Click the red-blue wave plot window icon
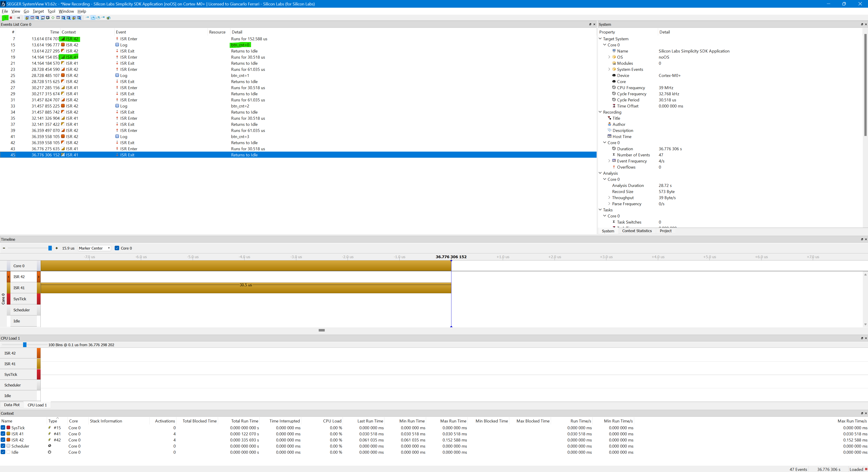The height and width of the screenshot is (472, 868). [32, 18]
